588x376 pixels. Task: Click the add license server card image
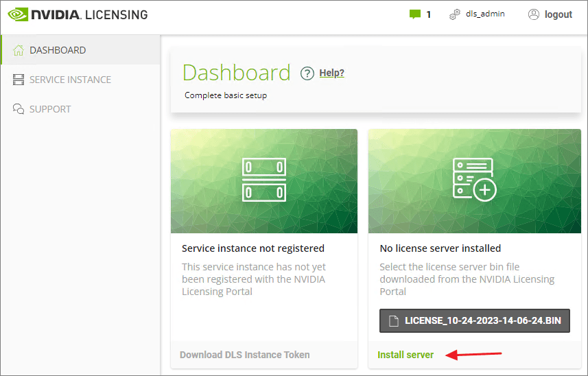474,181
